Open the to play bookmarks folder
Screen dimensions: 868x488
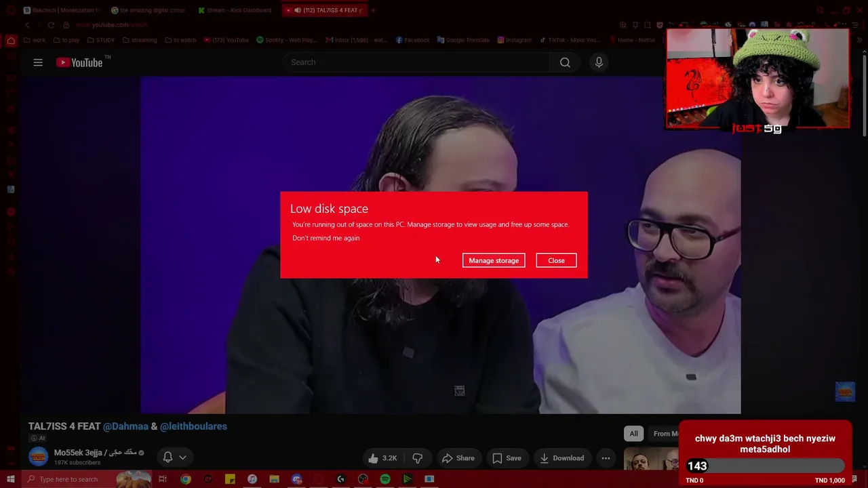(x=66, y=40)
